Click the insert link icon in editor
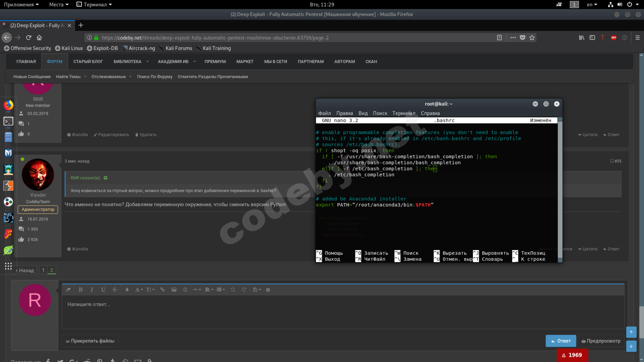644x362 pixels. coord(163,290)
